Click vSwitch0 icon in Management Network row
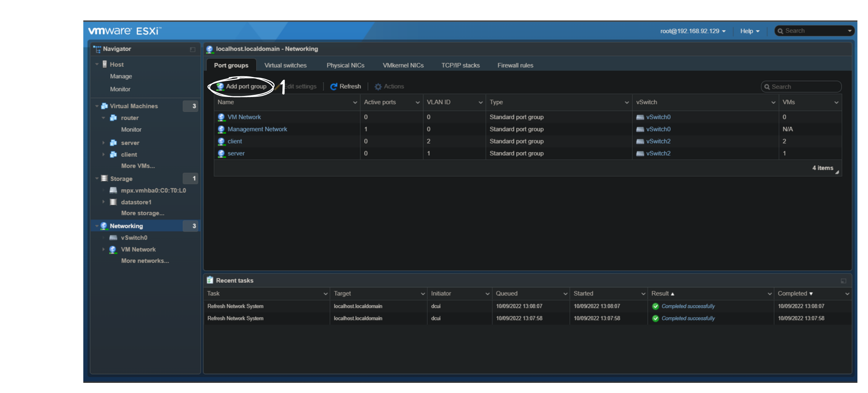The image size is (868, 393). (x=640, y=129)
